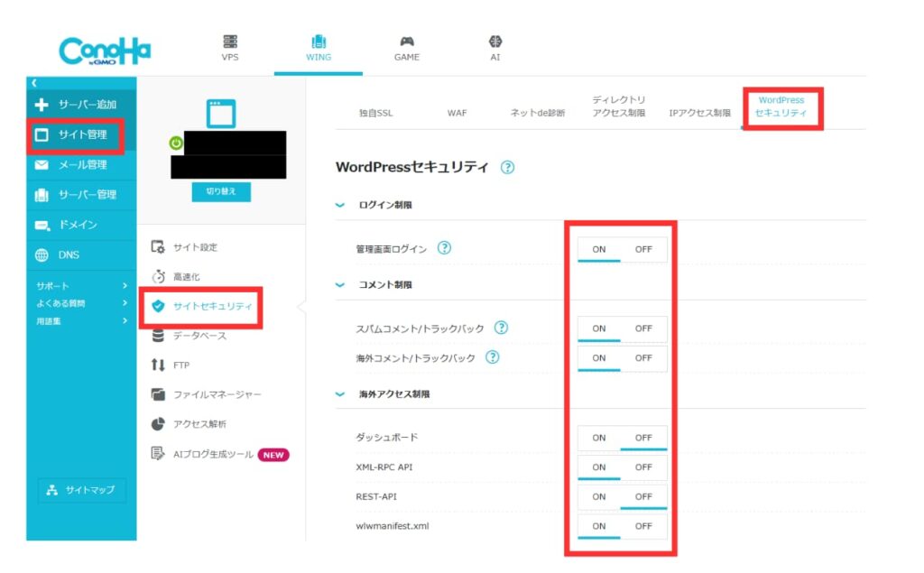Click the folder icon for ファイルマネージャー
Screen dimensions: 924x573
tap(158, 394)
